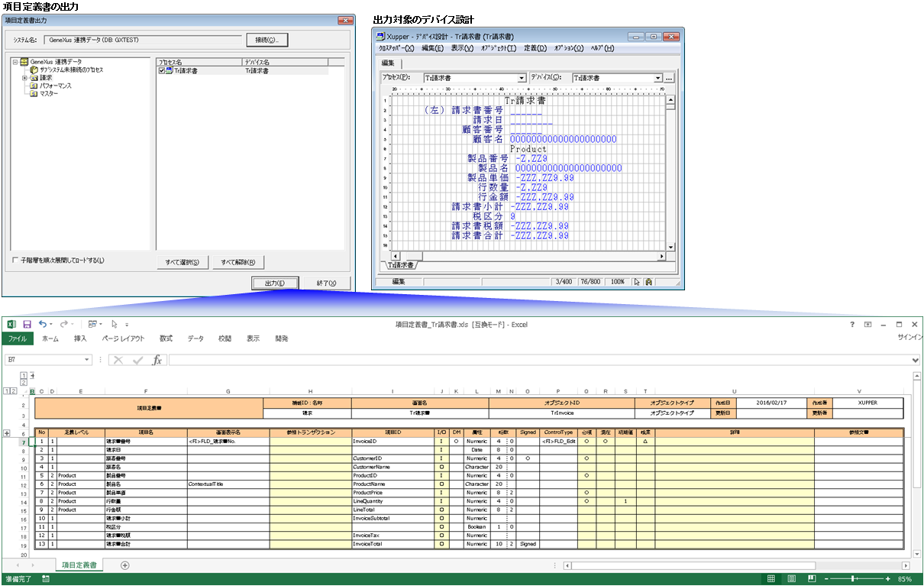Enable the 子階層を順次展開してロードする checkbox
The height and width of the screenshot is (586, 924).
pyautogui.click(x=16, y=261)
